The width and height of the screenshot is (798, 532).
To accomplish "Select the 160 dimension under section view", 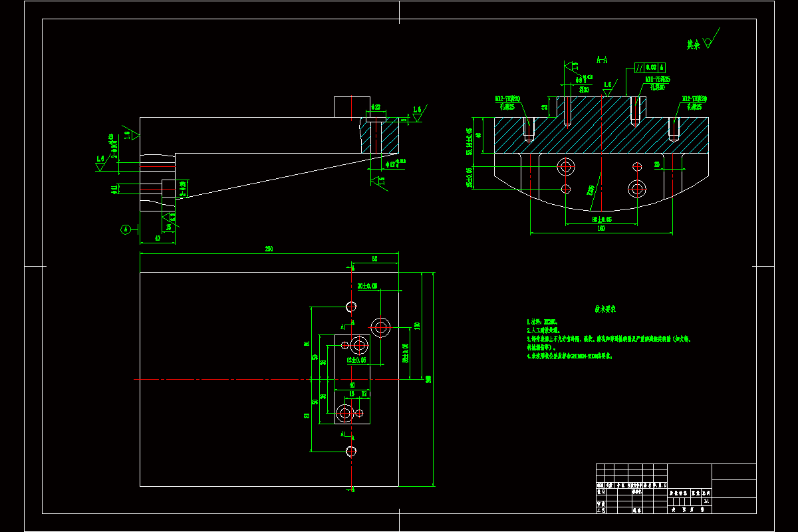I will click(x=601, y=229).
